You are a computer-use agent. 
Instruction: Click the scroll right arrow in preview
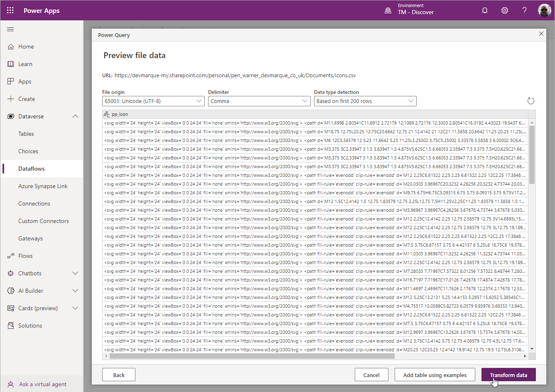525,356
